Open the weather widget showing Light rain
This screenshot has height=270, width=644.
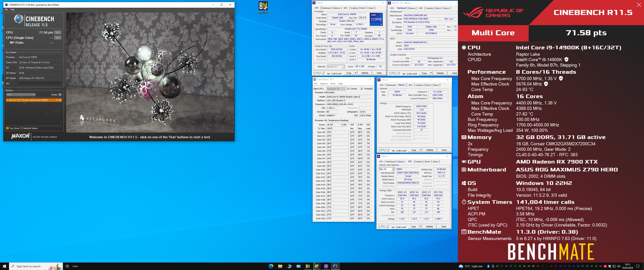(470, 266)
